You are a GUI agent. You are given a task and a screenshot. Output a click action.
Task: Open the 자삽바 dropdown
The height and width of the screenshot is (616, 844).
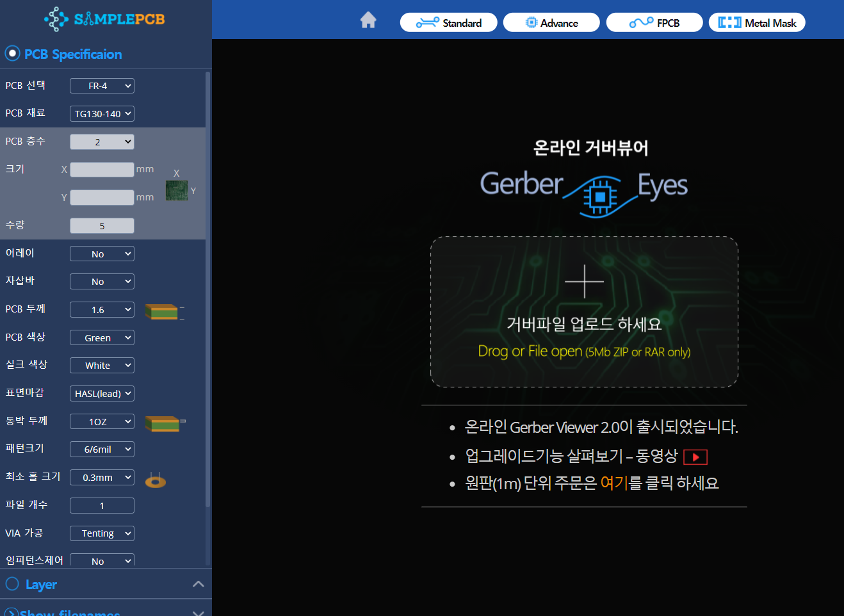point(102,282)
